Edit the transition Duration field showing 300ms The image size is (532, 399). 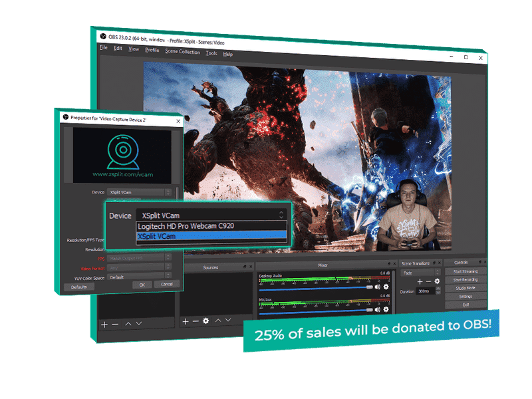pos(423,291)
